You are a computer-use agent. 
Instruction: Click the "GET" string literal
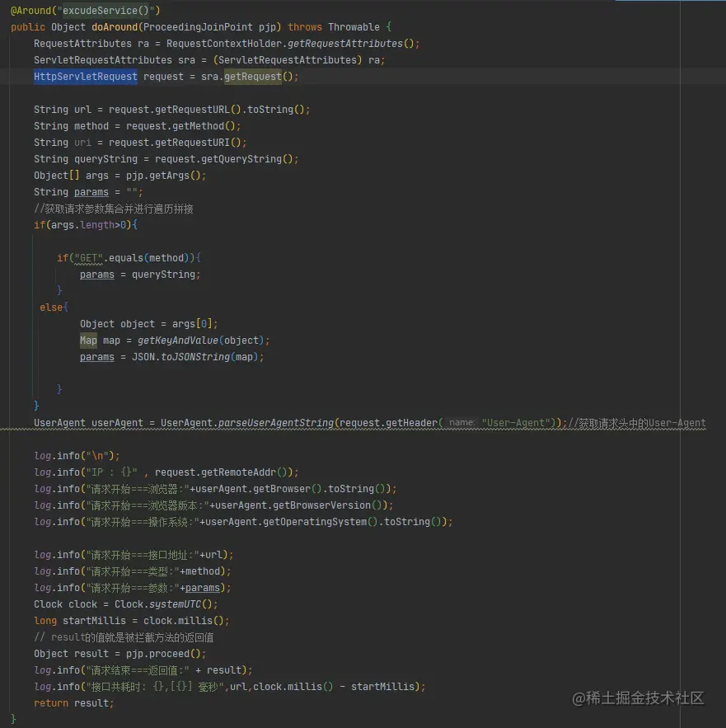click(88, 258)
